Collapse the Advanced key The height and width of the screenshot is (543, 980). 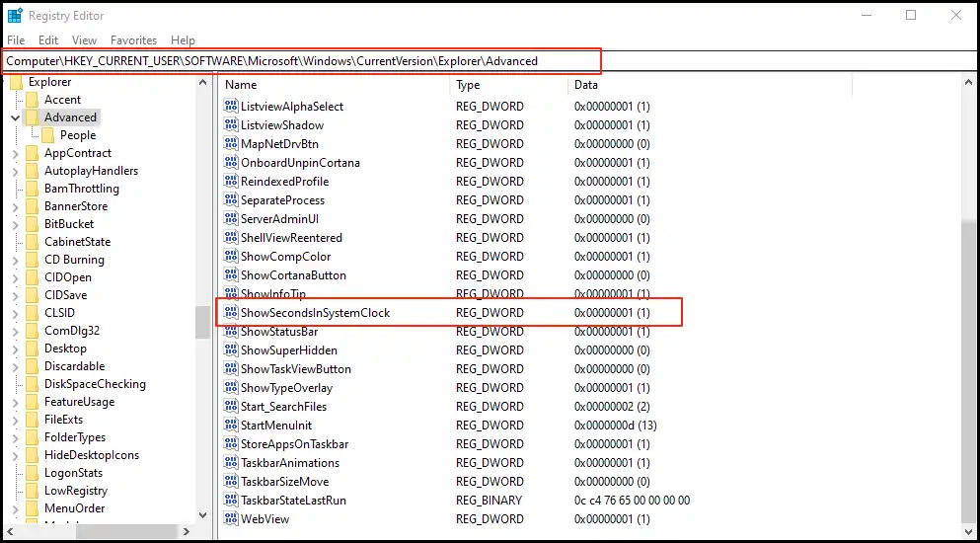tap(15, 117)
